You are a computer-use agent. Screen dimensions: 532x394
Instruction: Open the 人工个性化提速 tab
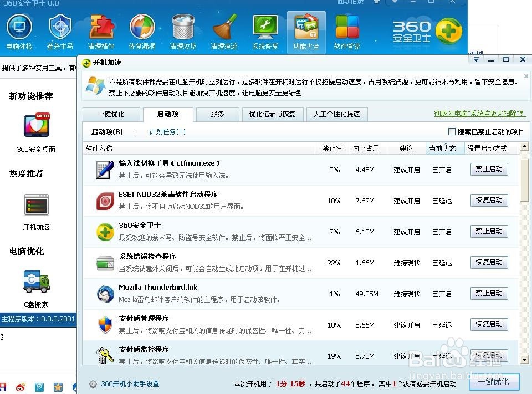click(337, 114)
